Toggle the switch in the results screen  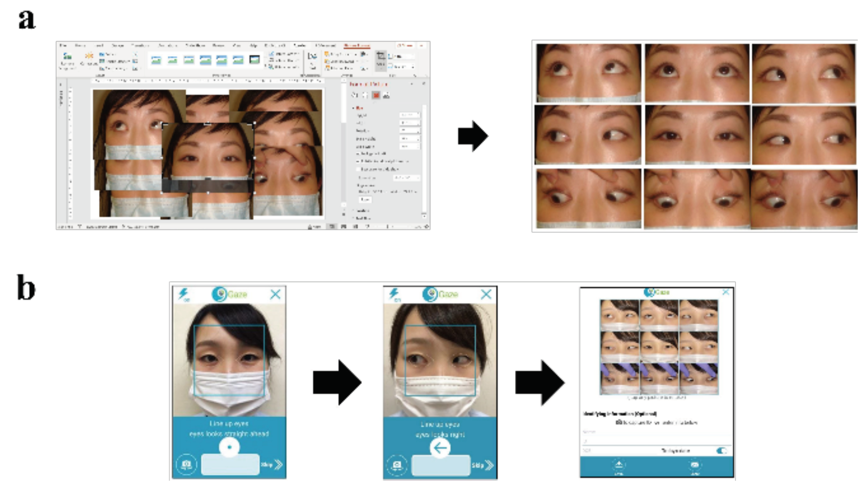[x=721, y=451]
